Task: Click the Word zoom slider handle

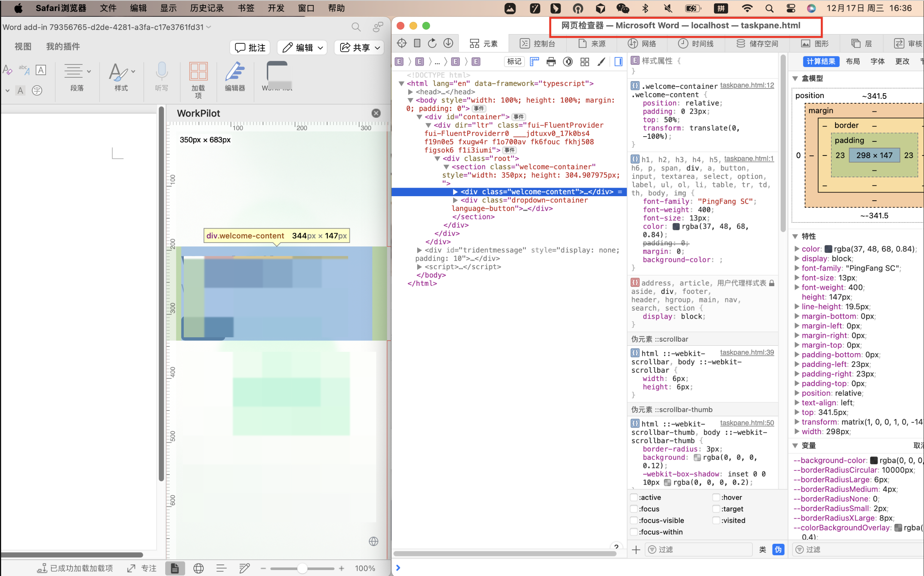Action: (x=302, y=568)
